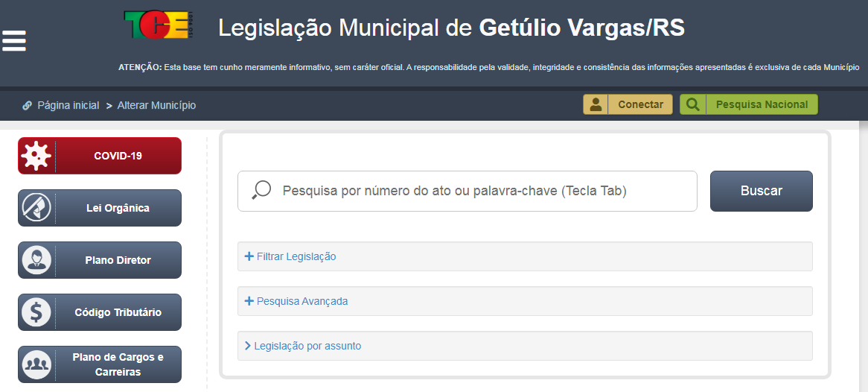This screenshot has width=868, height=392.
Task: Open the Plano Diretor menu item
Action: pyautogui.click(x=118, y=260)
